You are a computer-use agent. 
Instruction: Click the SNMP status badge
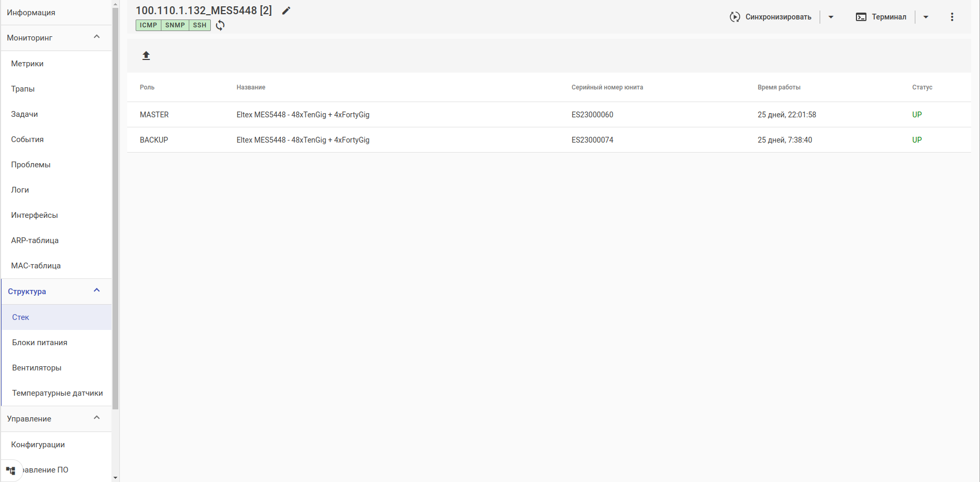point(175,25)
